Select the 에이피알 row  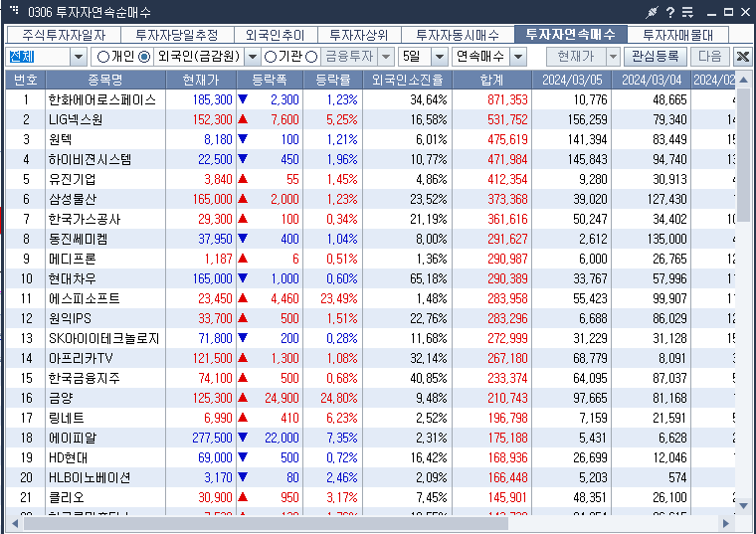(370, 438)
